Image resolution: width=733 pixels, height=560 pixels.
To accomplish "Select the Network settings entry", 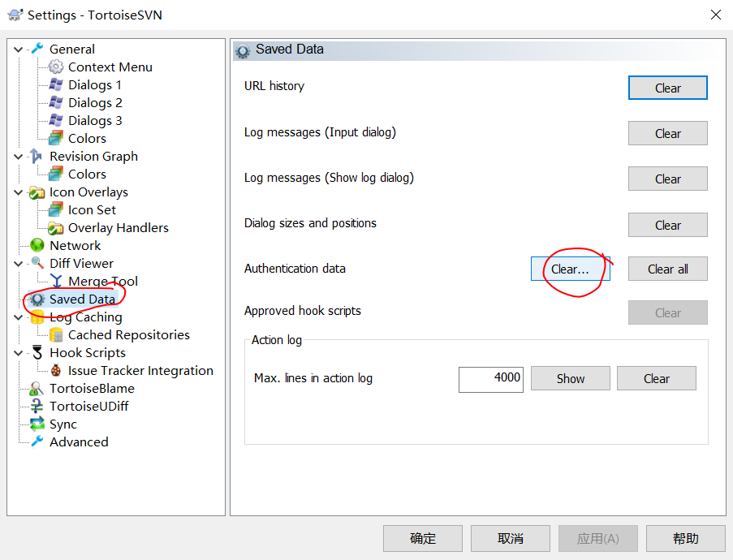I will [75, 245].
